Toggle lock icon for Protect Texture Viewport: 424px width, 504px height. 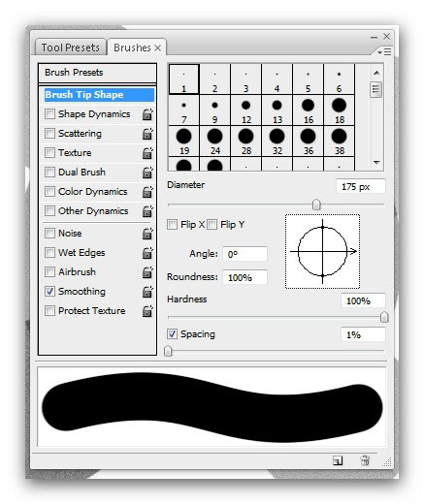click(147, 311)
